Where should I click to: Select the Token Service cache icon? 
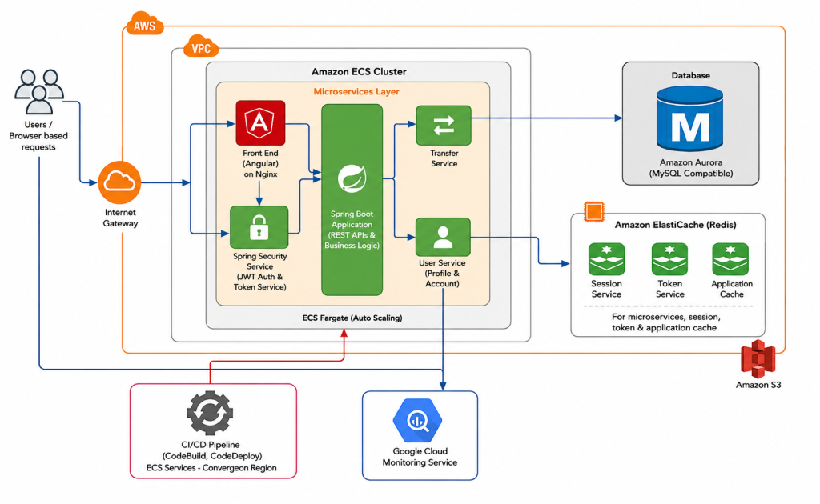coord(669,259)
